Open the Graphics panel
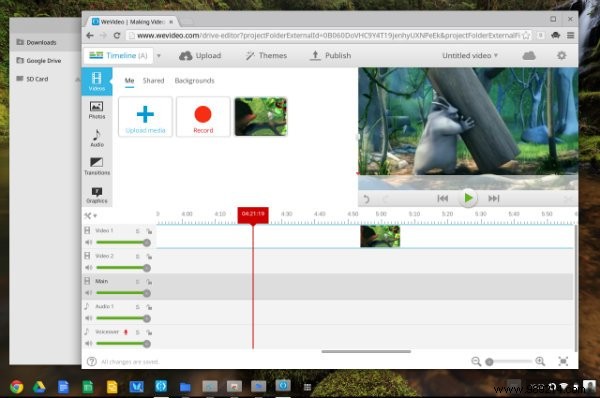This screenshot has width=600, height=398. (97, 194)
